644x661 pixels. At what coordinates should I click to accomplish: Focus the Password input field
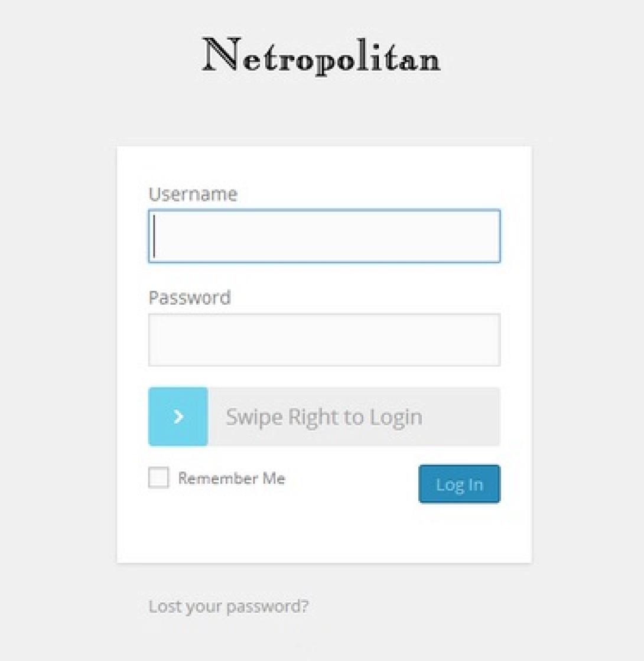pos(324,340)
